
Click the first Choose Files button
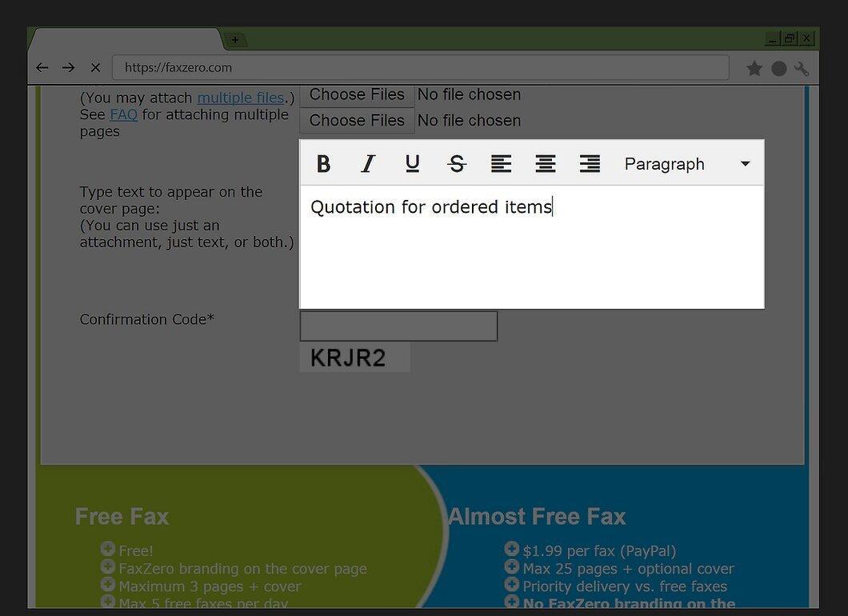coord(357,94)
